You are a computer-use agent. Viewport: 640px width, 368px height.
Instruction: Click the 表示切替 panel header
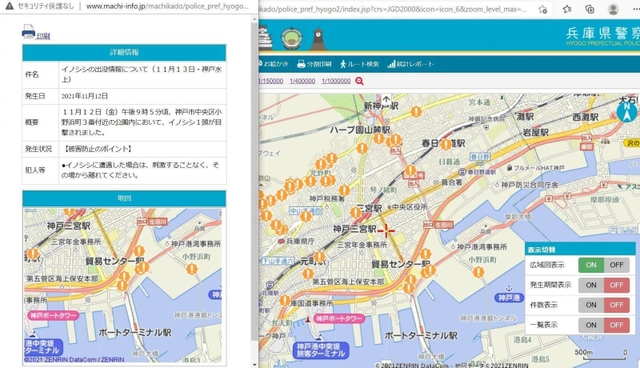pos(580,249)
